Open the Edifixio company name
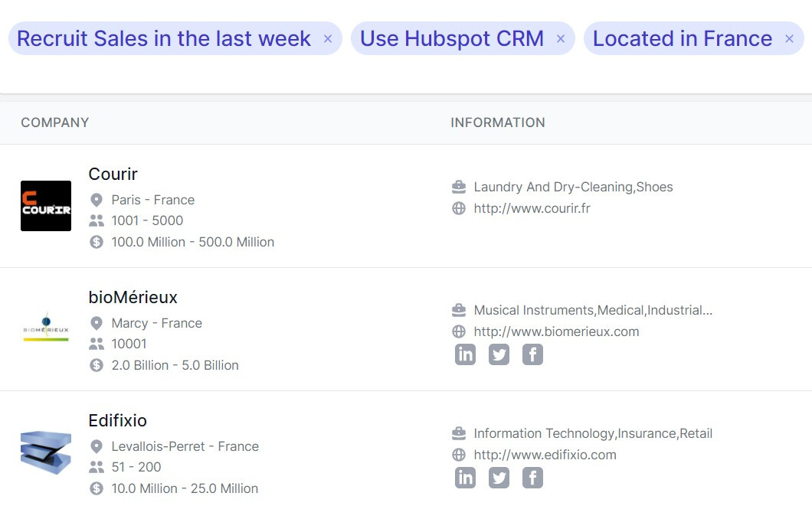Image resolution: width=812 pixels, height=506 pixels. pos(117,420)
